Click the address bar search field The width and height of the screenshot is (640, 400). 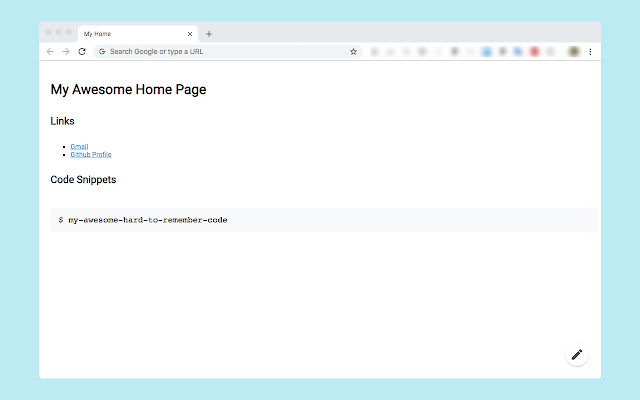(228, 51)
